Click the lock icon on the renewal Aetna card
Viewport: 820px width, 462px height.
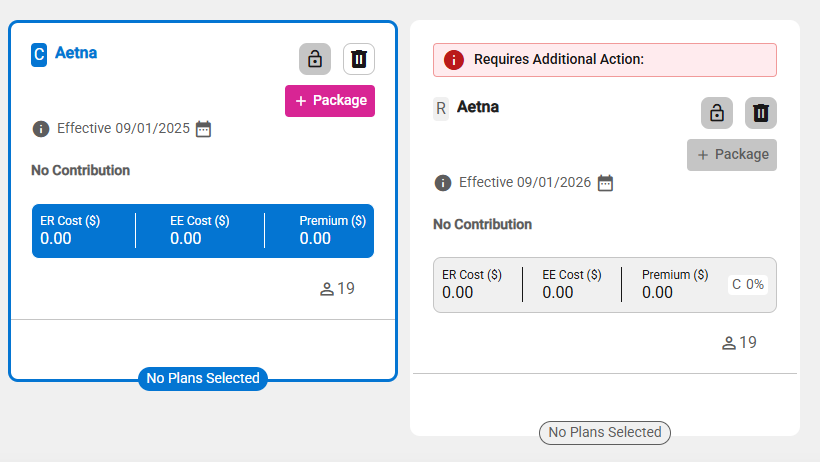click(x=717, y=113)
